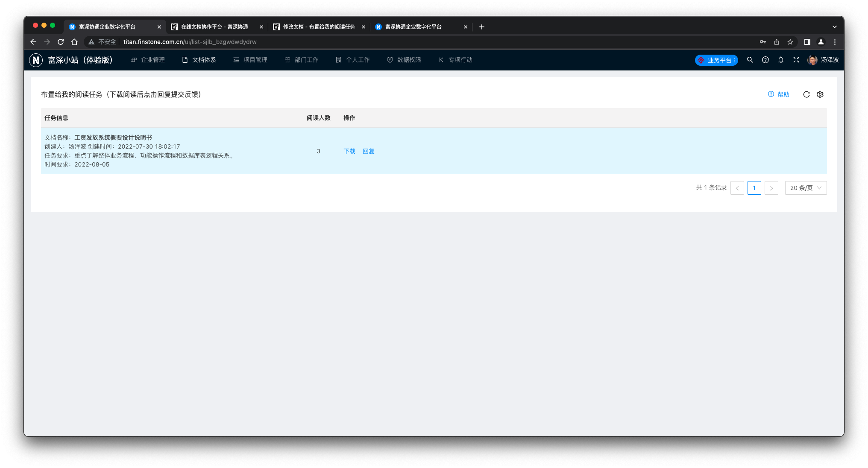868x468 pixels.
Task: Close the 修改文档 tab
Action: point(363,27)
